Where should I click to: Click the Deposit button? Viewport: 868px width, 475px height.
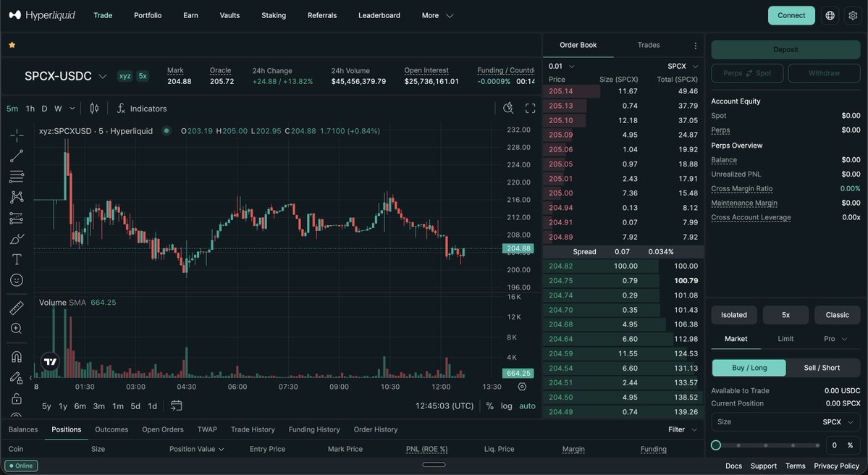pyautogui.click(x=785, y=49)
